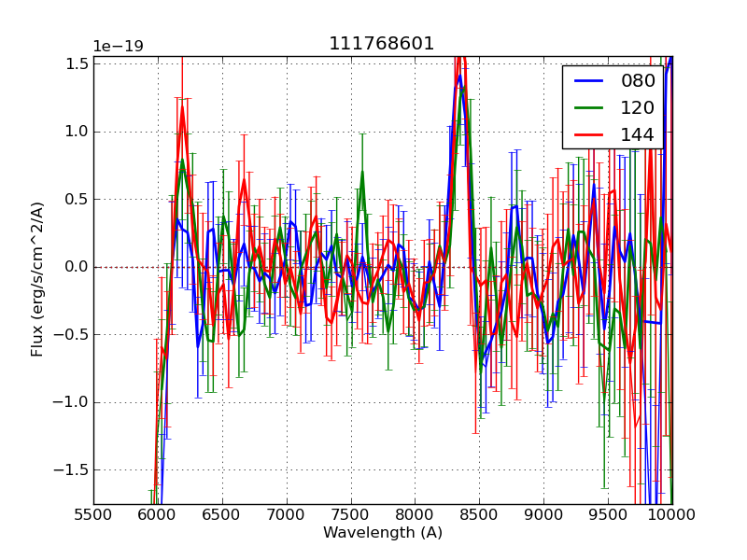747x560 pixels.
Task: Click the Flux y-axis label
Action: pos(37,279)
